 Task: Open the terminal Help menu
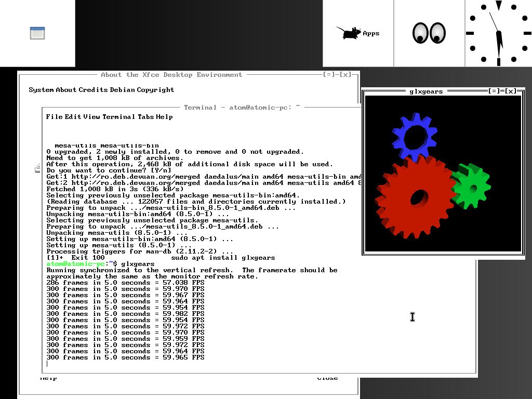pyautogui.click(x=164, y=117)
